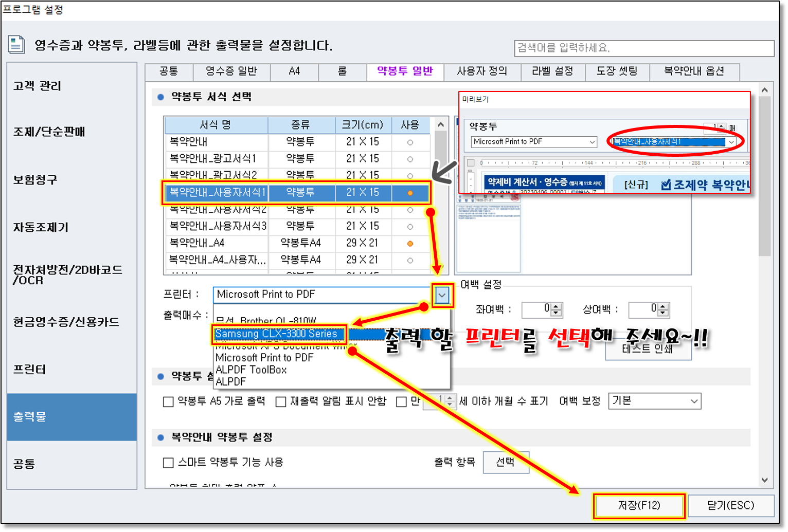
Task: Open the 프린터 dropdown arrow
Action: coord(442,295)
